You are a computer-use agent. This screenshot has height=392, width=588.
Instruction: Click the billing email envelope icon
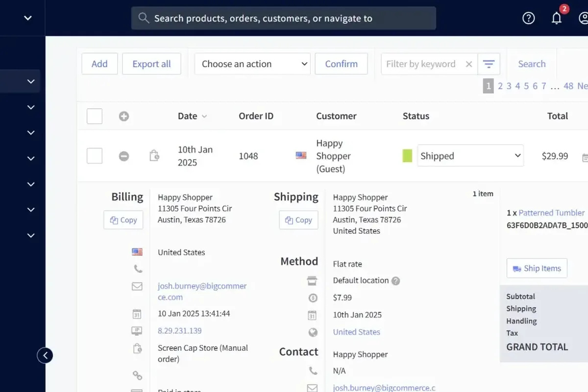137,287
